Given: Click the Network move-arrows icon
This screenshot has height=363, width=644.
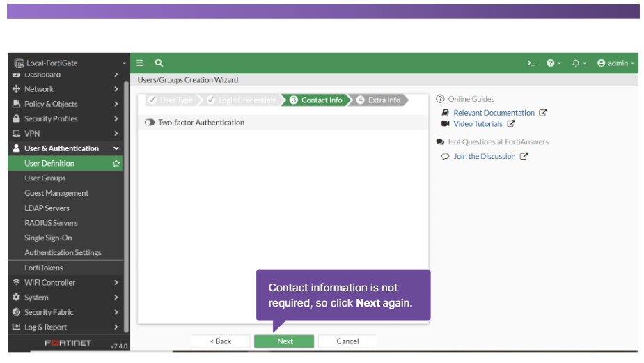Looking at the screenshot, I should tap(17, 88).
